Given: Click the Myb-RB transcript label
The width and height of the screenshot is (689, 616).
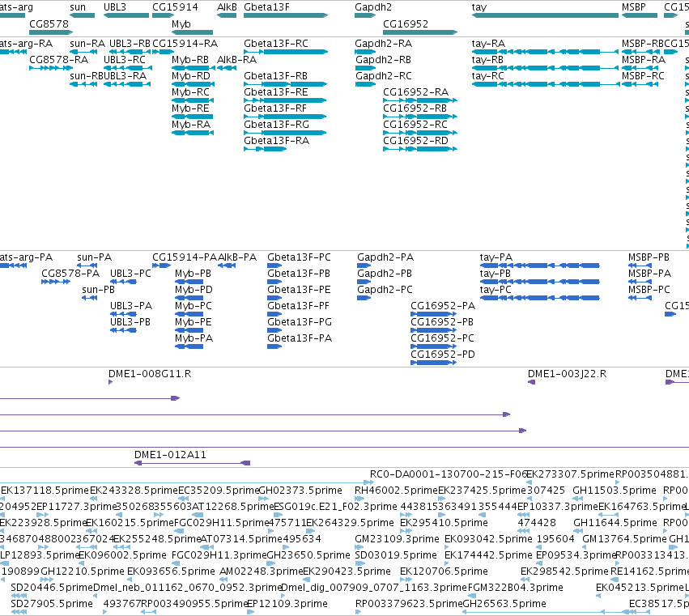Looking at the screenshot, I should tap(190, 60).
